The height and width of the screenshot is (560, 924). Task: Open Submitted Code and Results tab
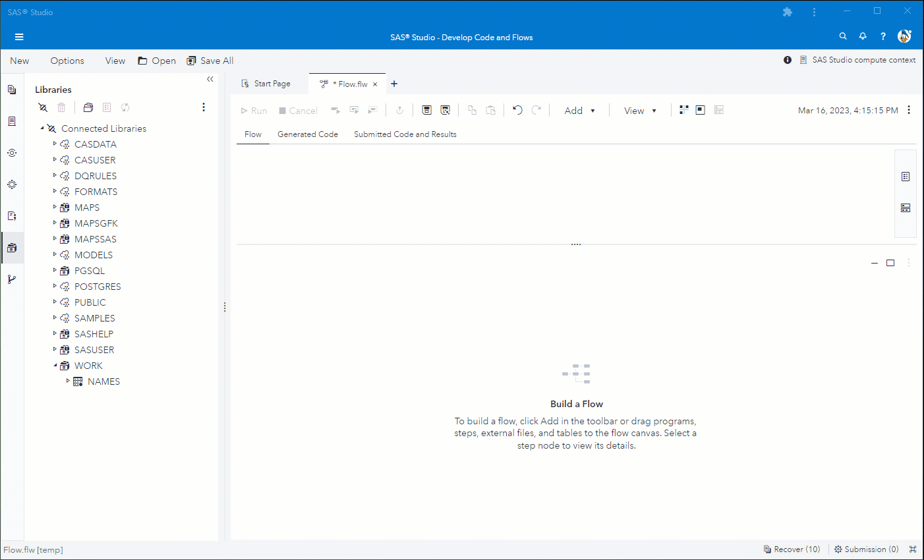point(405,134)
